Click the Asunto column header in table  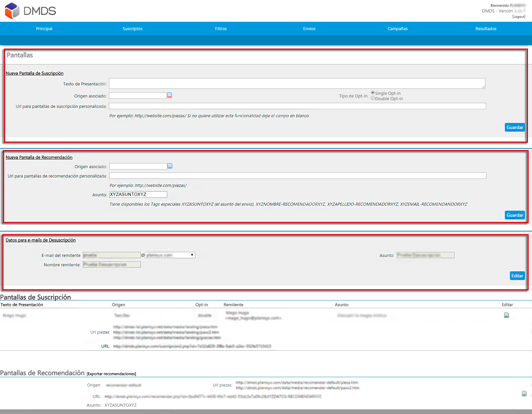coord(342,305)
